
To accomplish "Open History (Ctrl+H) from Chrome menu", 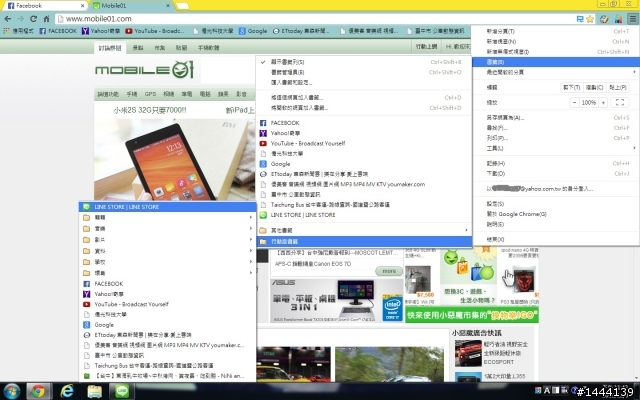I will [556, 163].
